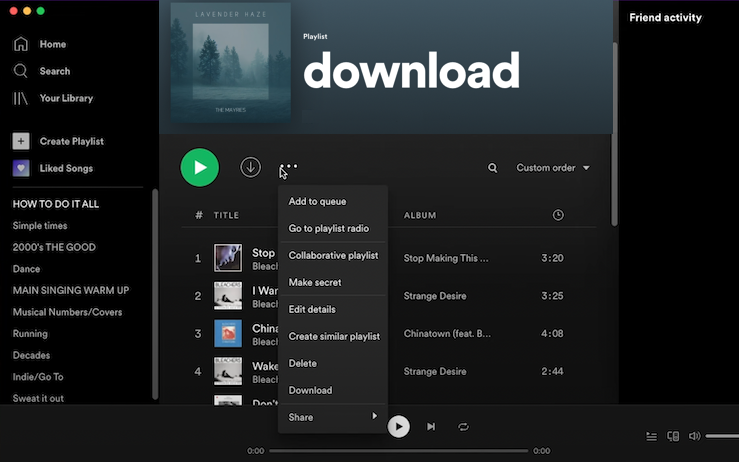Click the song progress bar
This screenshot has width=739, height=462.
point(398,451)
